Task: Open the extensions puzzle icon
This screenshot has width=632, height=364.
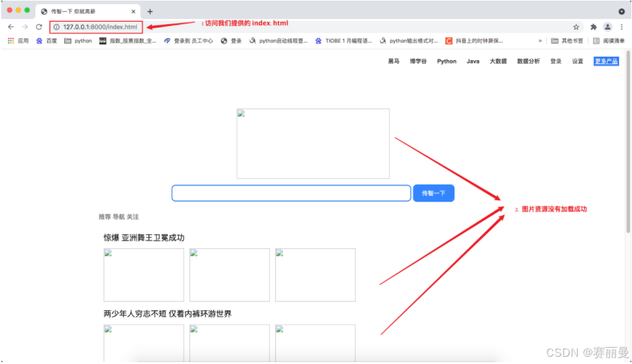Action: [x=593, y=27]
